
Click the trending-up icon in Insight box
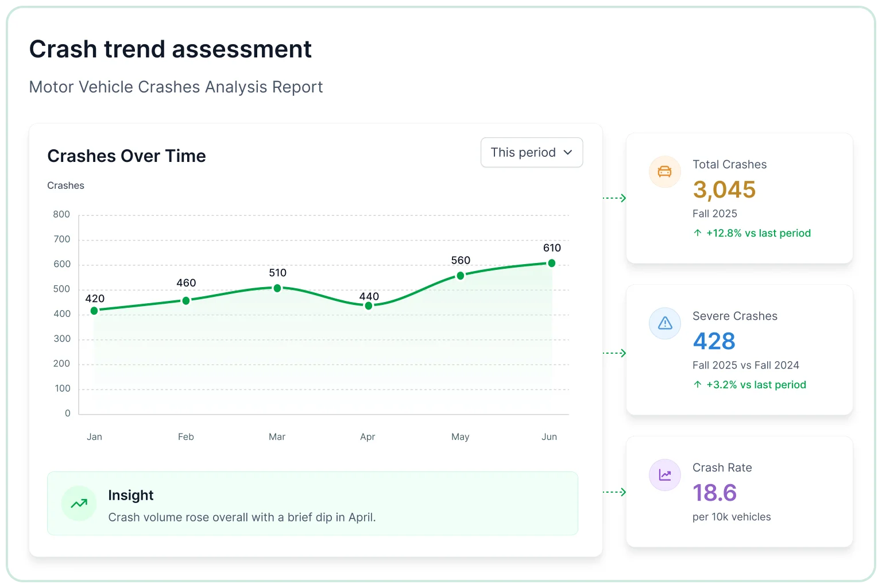[x=79, y=504]
